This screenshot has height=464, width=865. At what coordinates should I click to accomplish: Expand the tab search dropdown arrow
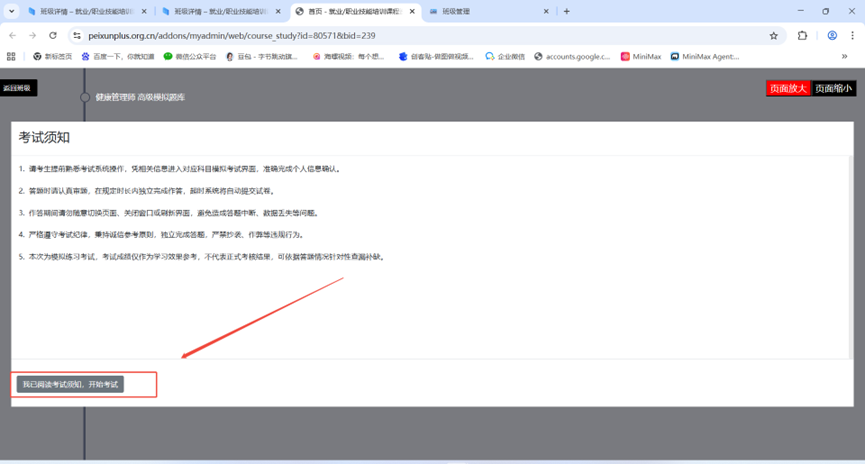point(12,11)
